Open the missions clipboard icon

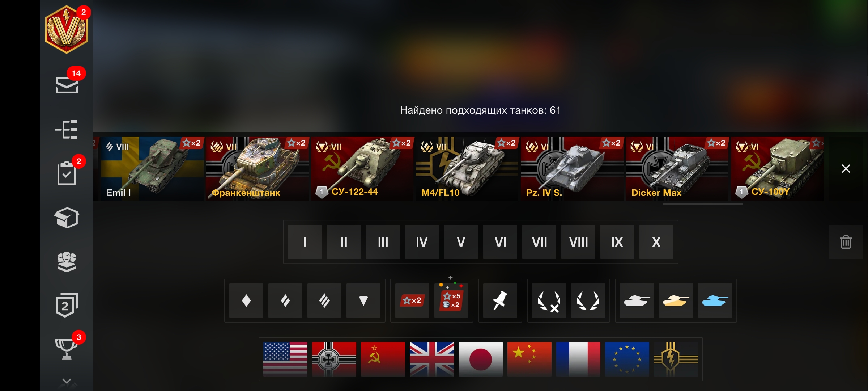click(x=67, y=173)
